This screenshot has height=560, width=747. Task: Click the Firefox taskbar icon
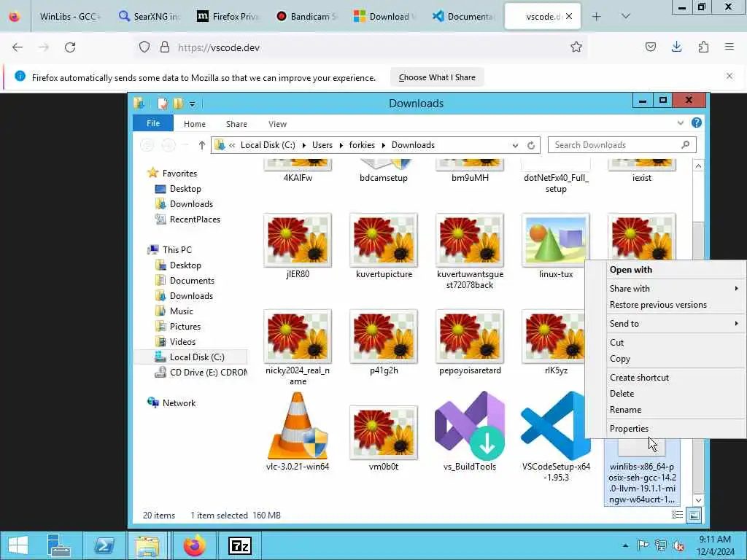[x=194, y=545]
